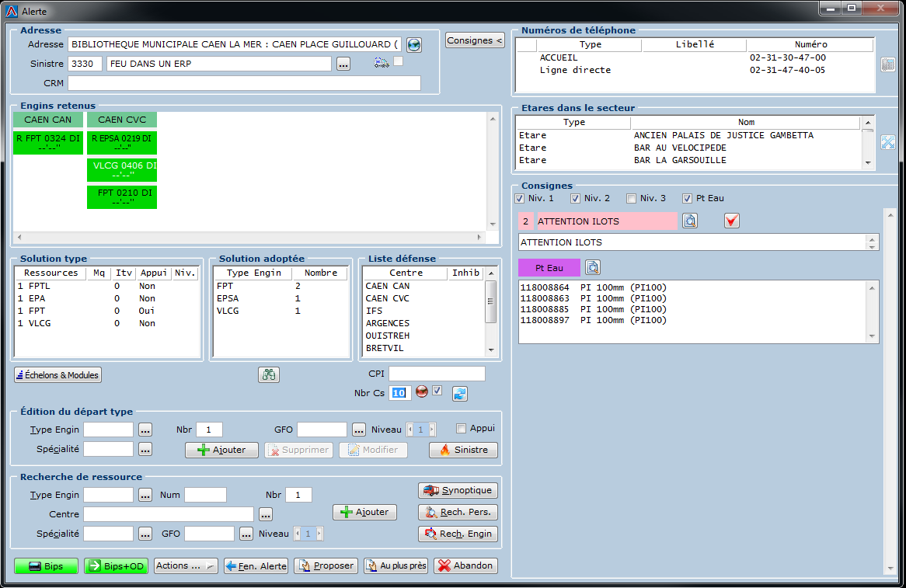Select the Ligne directe phone row
The image size is (906, 588).
coord(695,70)
